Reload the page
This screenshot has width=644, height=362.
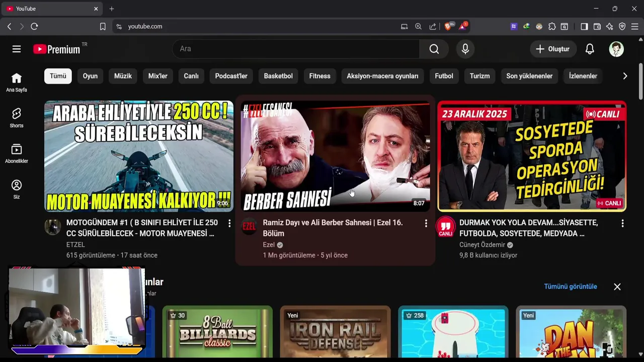pyautogui.click(x=34, y=26)
